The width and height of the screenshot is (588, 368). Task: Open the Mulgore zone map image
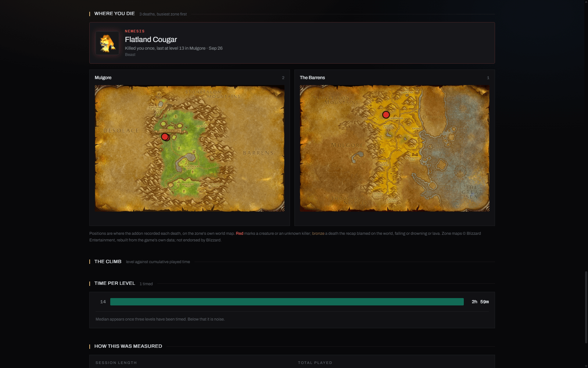point(190,148)
